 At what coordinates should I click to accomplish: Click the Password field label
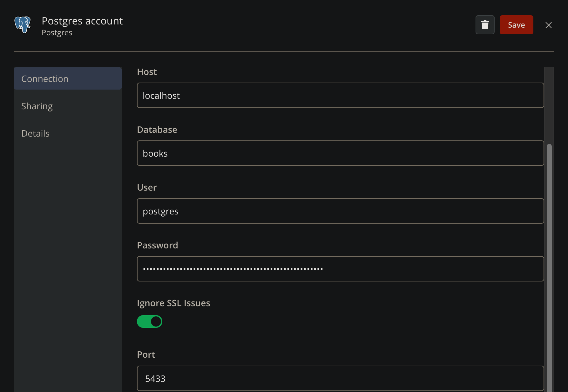[x=157, y=245]
